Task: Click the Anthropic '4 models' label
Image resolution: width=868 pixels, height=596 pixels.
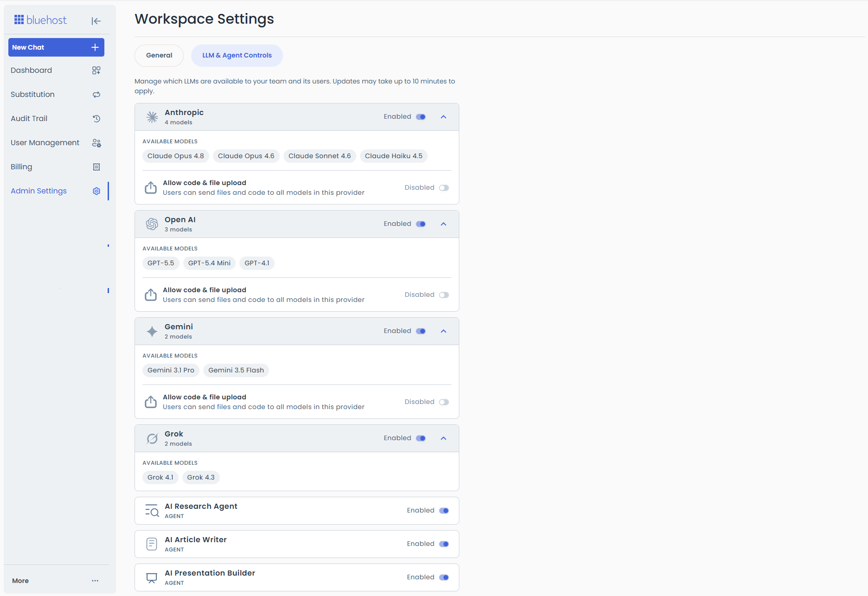Action: point(178,122)
